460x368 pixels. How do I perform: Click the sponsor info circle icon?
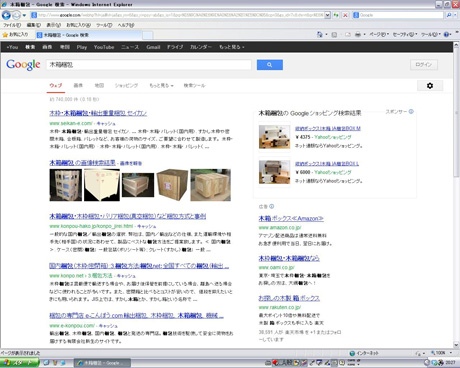(x=411, y=112)
